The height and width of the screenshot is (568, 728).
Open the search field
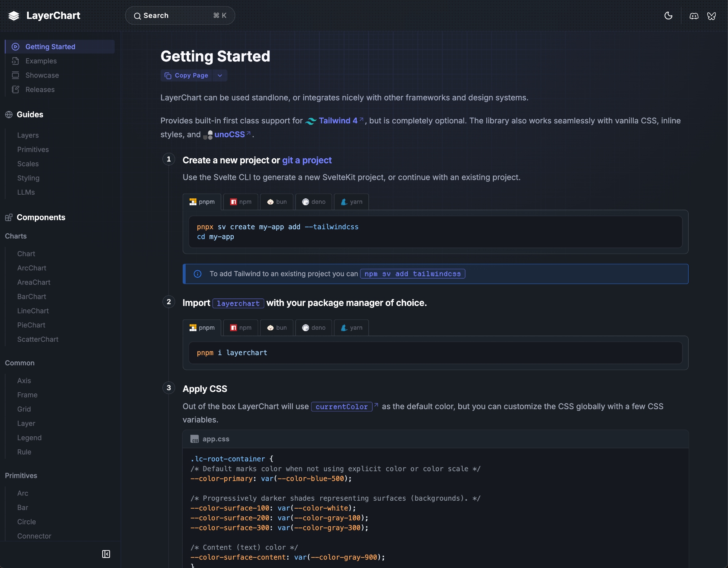point(180,16)
